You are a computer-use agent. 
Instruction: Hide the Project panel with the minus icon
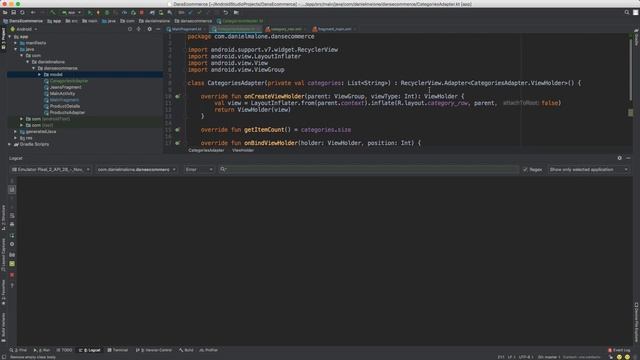pyautogui.click(x=158, y=29)
